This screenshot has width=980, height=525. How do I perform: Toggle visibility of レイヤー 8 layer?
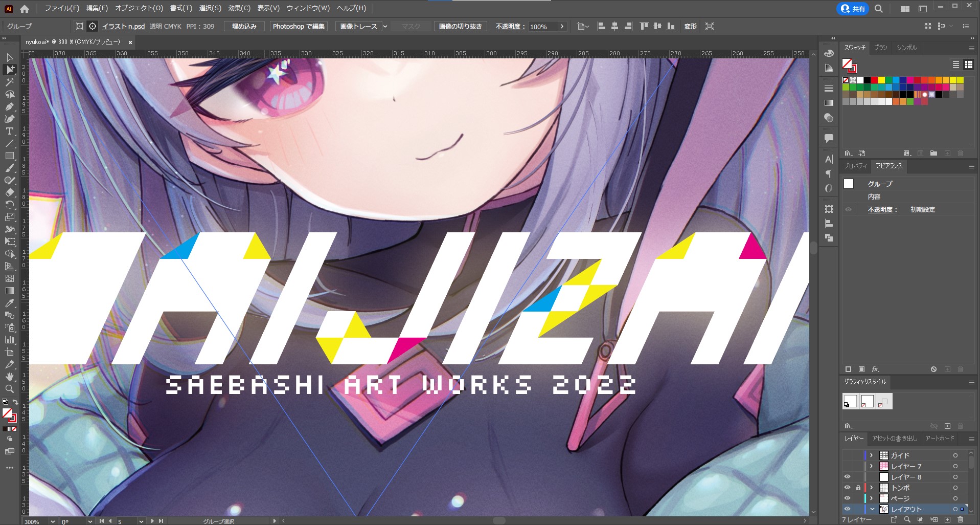point(847,477)
